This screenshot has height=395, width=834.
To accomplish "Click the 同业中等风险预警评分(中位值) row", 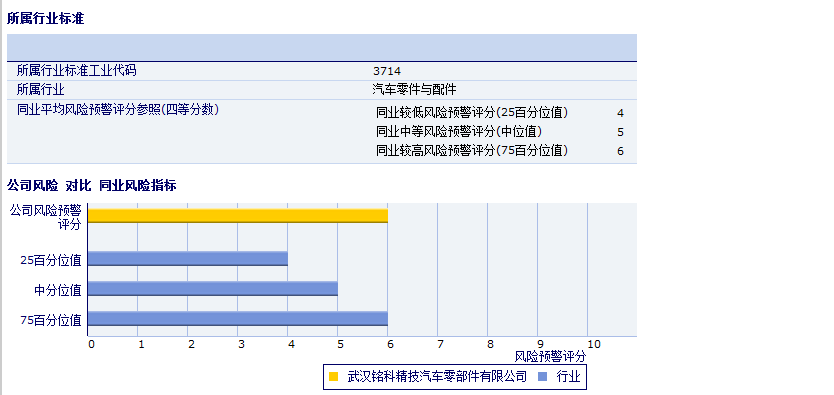I will click(500, 132).
